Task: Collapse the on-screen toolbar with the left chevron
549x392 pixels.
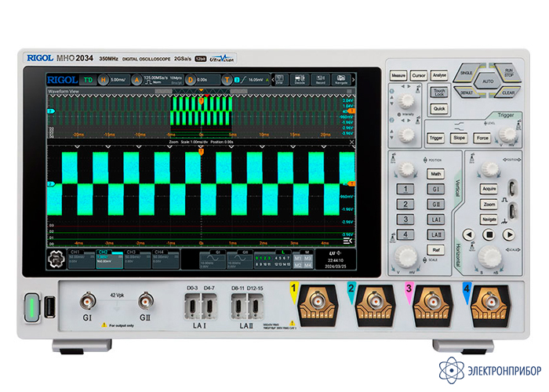Action: (273, 80)
